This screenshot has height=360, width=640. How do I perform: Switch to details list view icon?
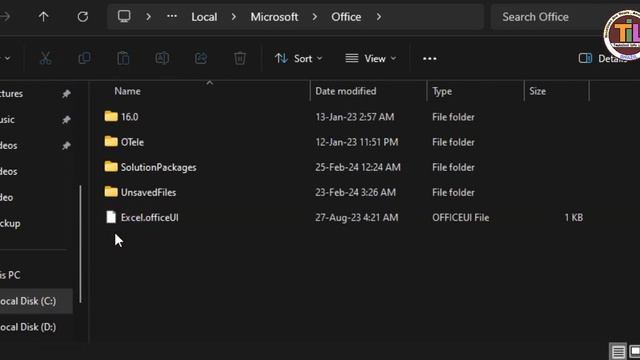[618, 351]
